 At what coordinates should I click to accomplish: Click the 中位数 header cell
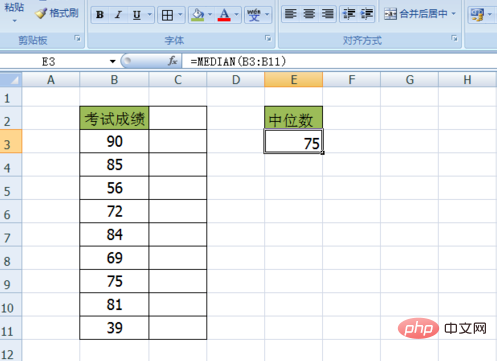coord(294,118)
